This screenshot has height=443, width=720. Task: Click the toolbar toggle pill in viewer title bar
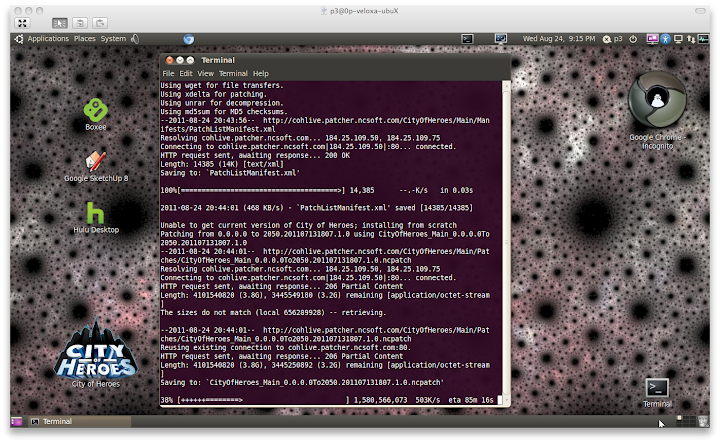tap(700, 11)
